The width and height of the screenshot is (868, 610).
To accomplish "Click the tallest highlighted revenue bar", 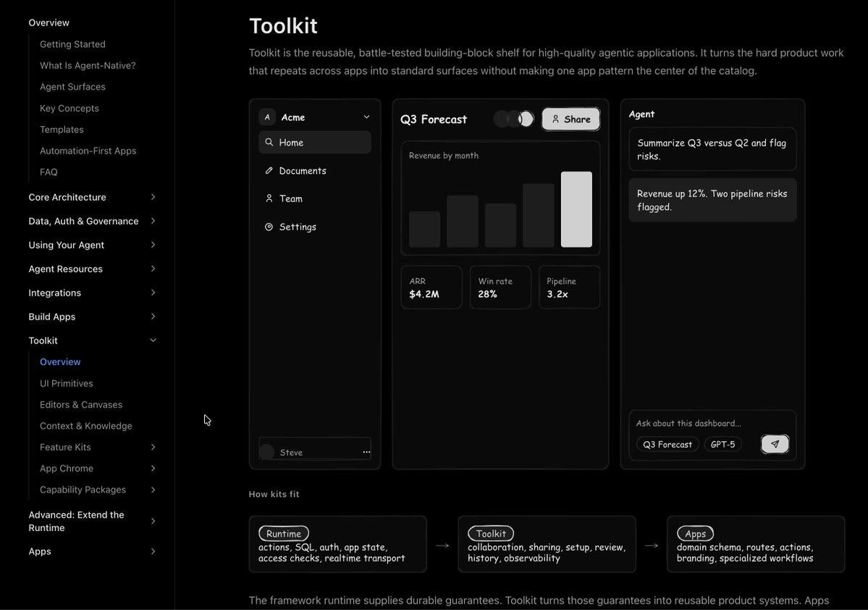I will pyautogui.click(x=576, y=209).
